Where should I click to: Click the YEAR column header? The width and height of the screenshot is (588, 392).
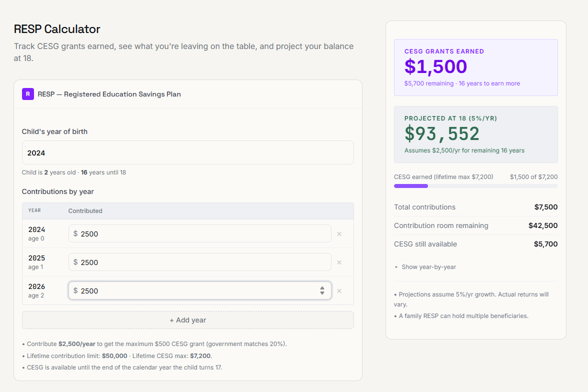pos(34,210)
